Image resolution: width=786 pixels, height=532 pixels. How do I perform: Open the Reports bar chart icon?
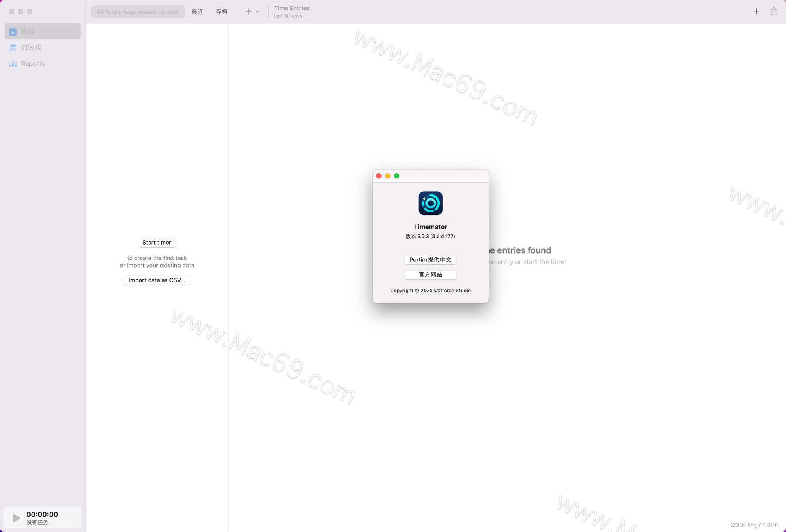pos(13,64)
